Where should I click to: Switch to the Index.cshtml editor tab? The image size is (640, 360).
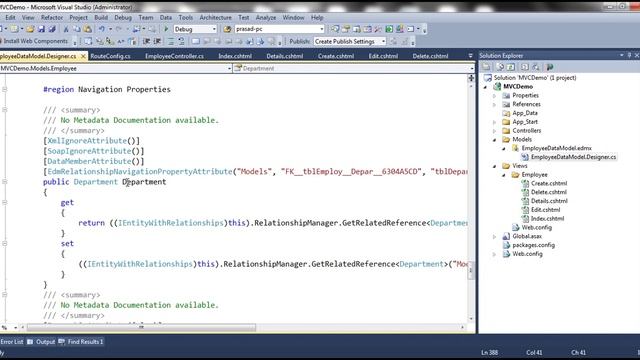[x=235, y=56]
